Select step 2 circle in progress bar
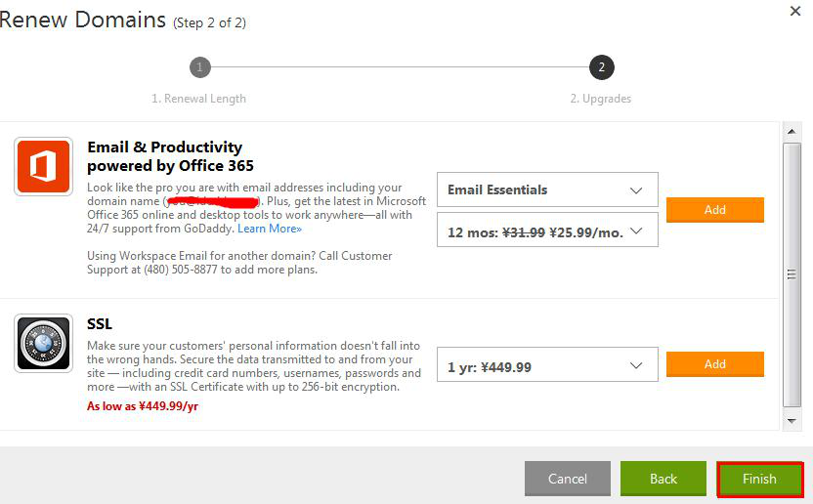Viewport: 813px width, 504px height. click(x=602, y=67)
